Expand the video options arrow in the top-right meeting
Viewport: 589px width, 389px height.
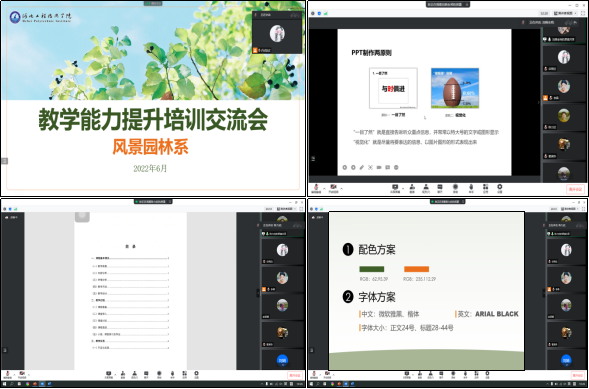point(341,188)
